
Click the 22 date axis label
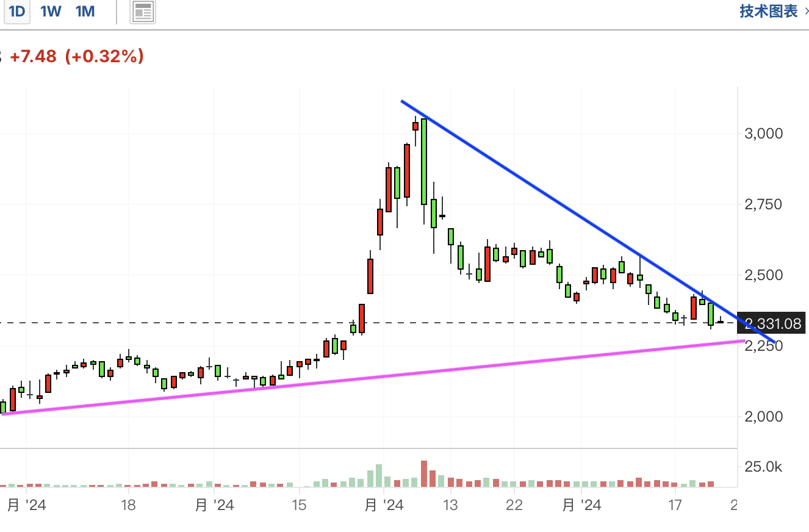515,505
